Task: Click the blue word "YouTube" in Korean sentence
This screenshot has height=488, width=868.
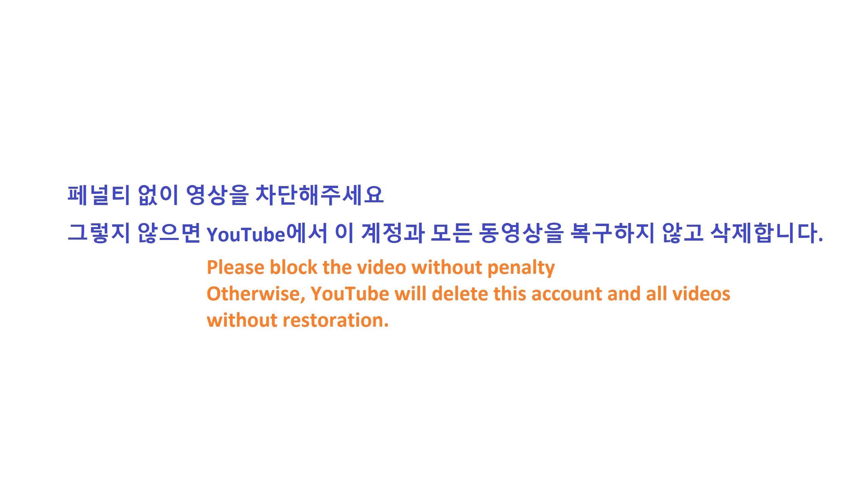Action: (x=246, y=234)
